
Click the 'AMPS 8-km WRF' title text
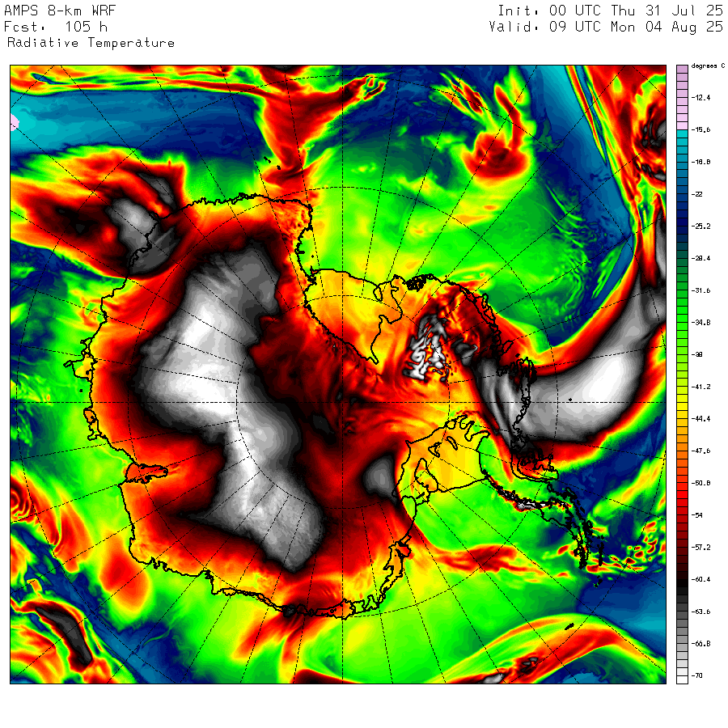[60, 11]
